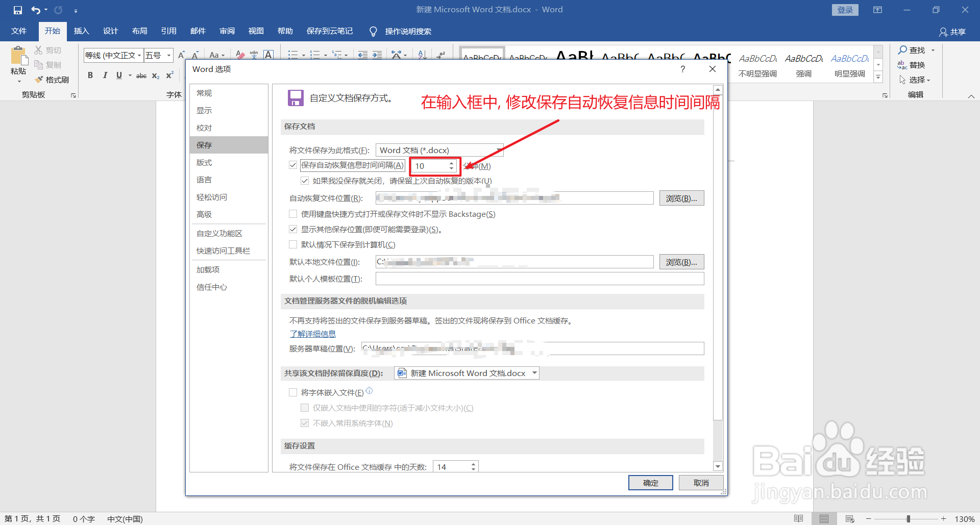Select 信任中心 category in options sidebar
This screenshot has width=980, height=525.
coord(229,287)
